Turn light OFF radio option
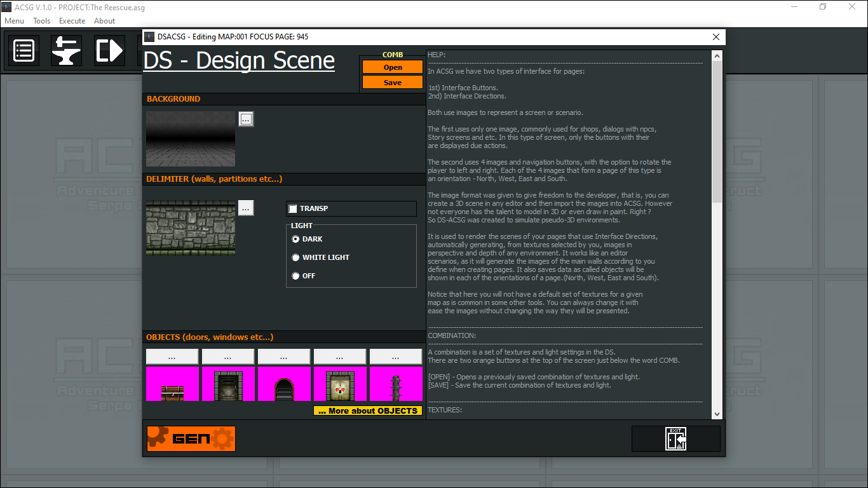 [x=295, y=276]
